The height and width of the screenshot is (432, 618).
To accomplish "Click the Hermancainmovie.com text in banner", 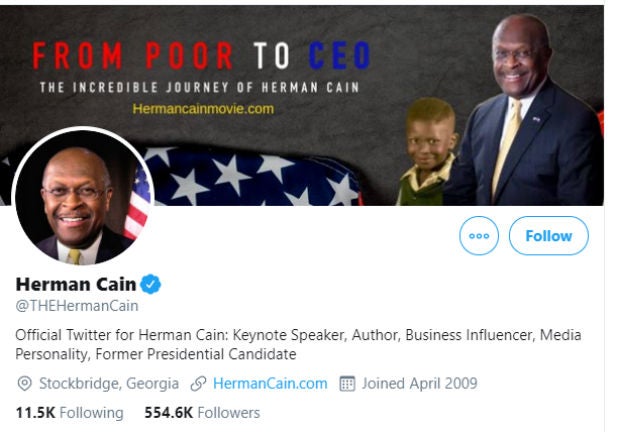I will (202, 108).
